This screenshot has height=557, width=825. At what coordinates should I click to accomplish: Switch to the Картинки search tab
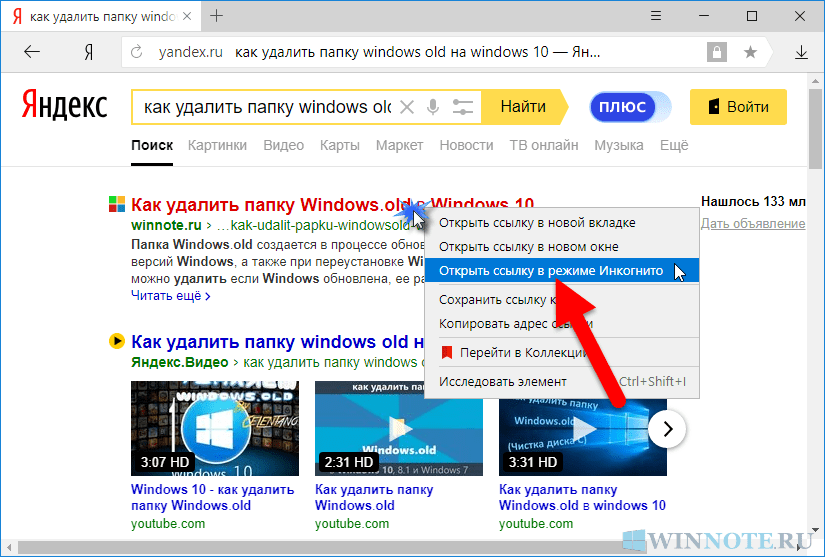(x=217, y=145)
